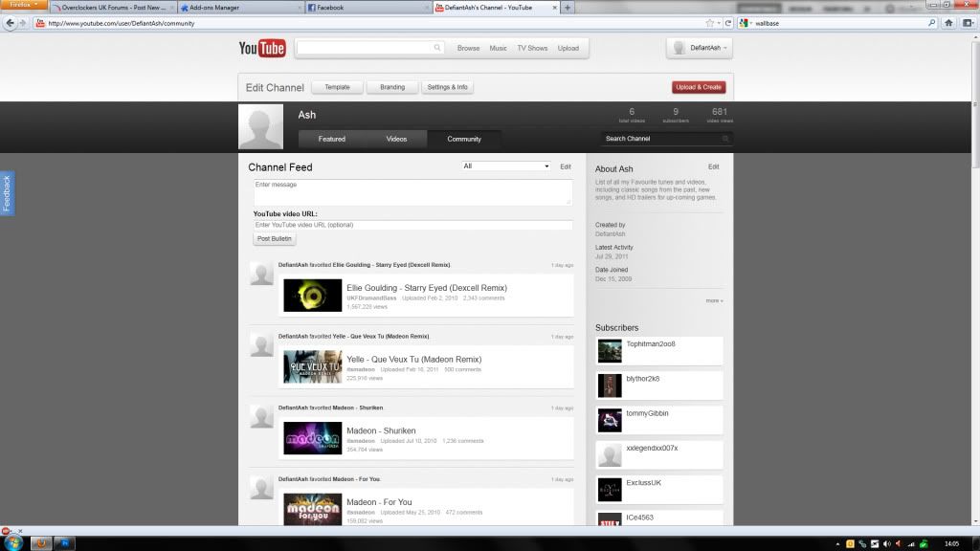Open the DefiantAsh account dropdown
Image resolution: width=980 pixels, height=551 pixels.
(x=699, y=48)
